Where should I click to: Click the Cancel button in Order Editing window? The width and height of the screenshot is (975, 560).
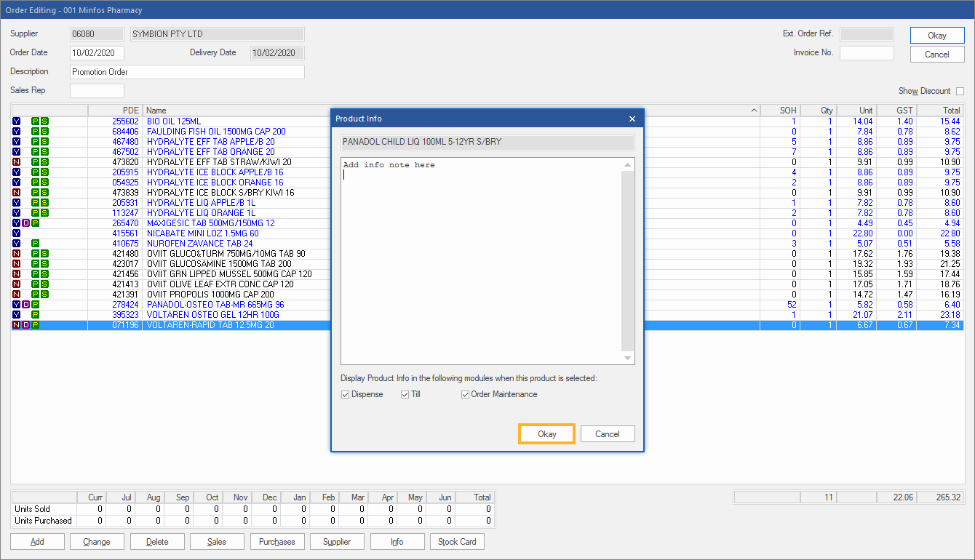point(937,55)
